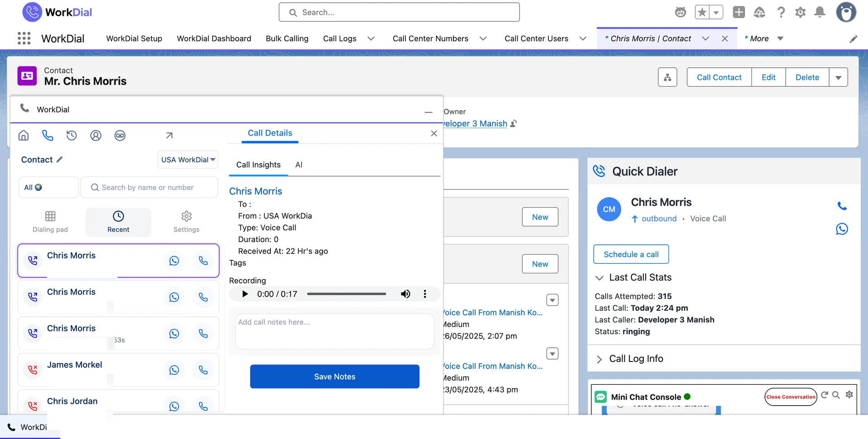This screenshot has height=439, width=868.
Task: Select the USA WorkDial number dropdown
Action: click(x=188, y=159)
